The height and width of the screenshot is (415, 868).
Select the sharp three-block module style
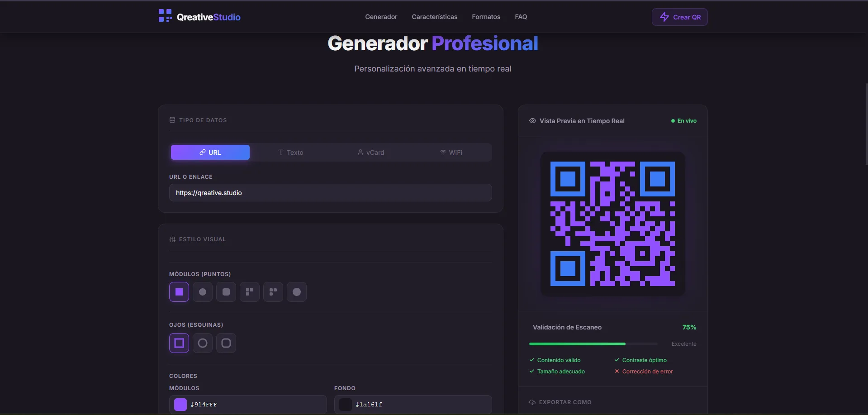tap(250, 292)
